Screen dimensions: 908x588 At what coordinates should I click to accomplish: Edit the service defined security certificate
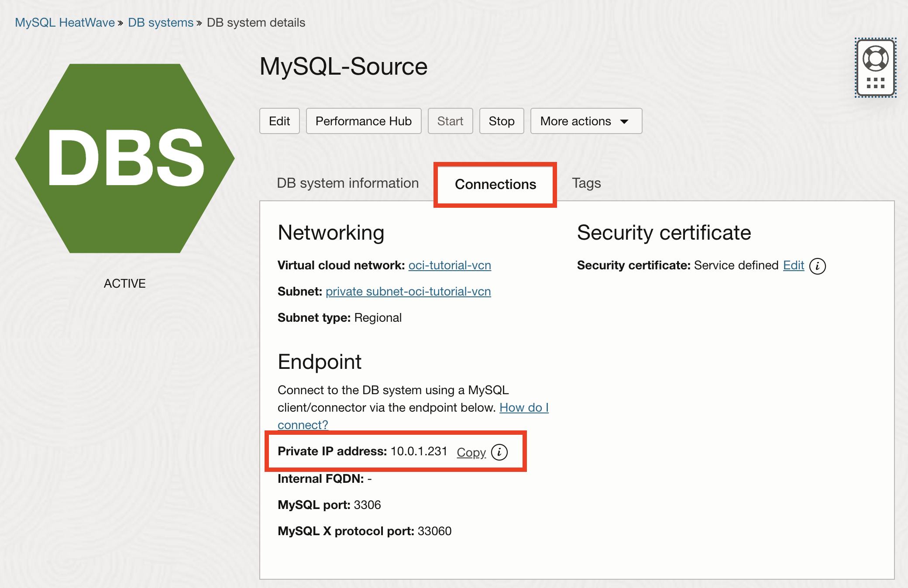tap(793, 265)
